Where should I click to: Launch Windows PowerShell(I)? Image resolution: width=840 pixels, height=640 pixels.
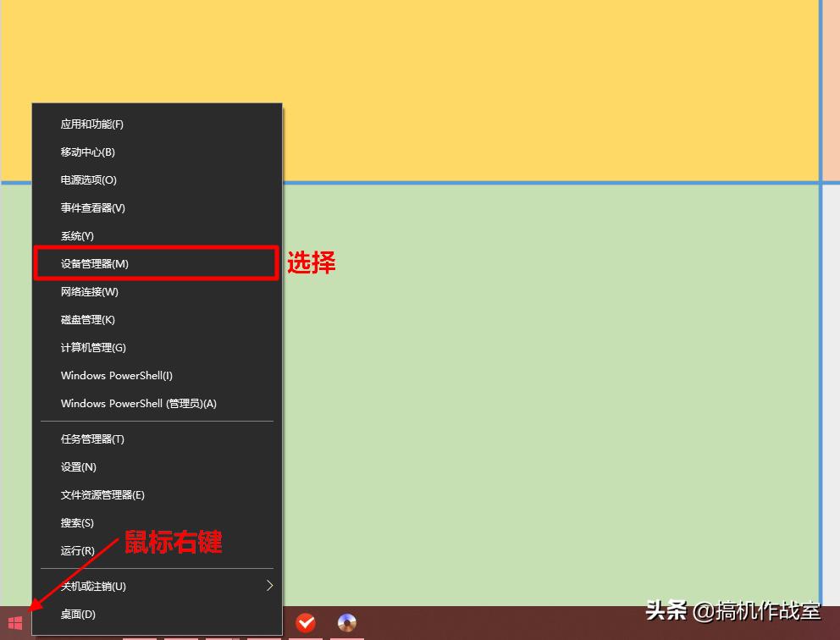coord(116,375)
